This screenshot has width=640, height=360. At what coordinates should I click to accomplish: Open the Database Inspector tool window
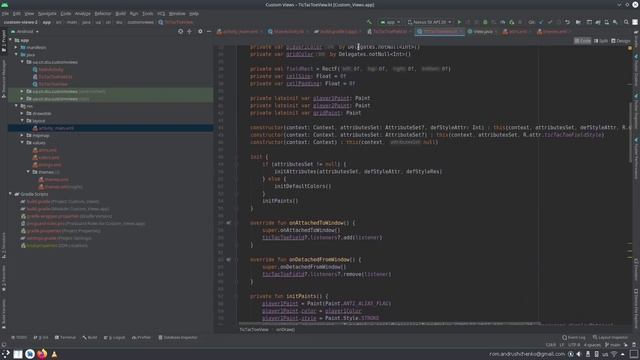pyautogui.click(x=178, y=338)
